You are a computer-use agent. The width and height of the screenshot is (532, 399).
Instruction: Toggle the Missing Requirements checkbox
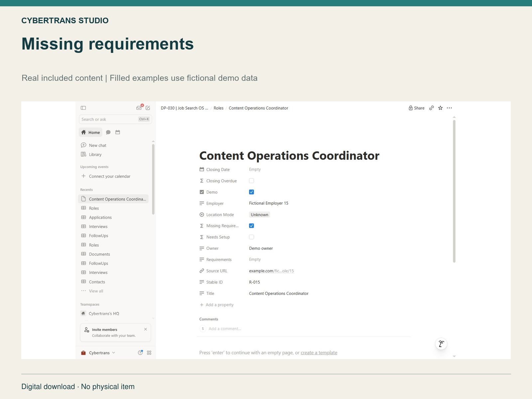[252, 226]
